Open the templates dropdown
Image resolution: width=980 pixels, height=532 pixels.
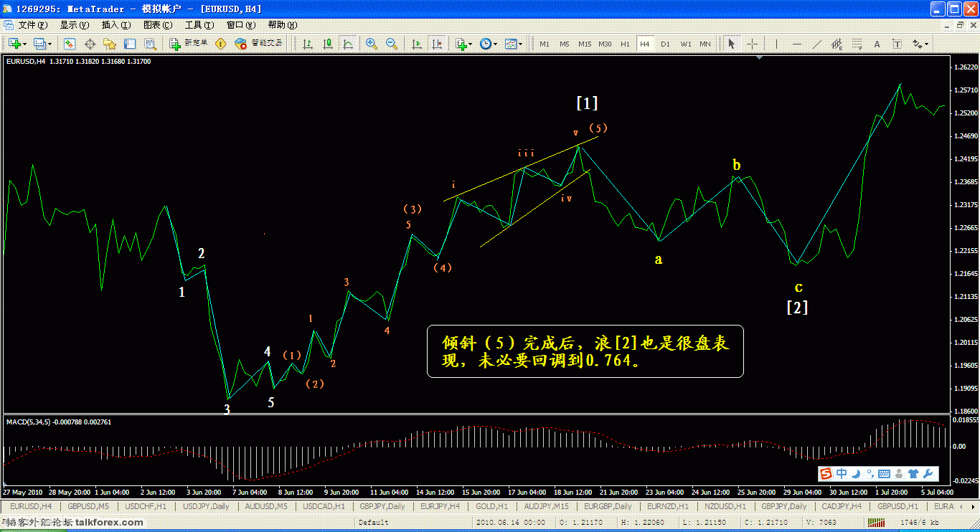coord(514,44)
